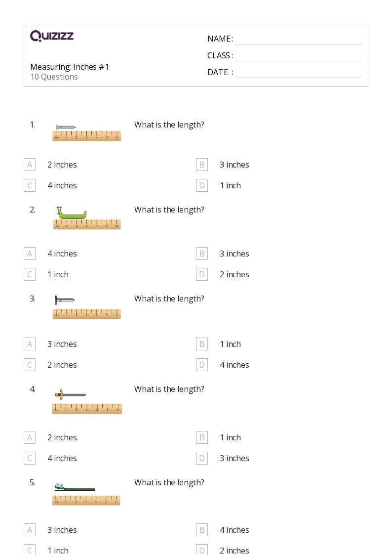Viewport: 392px width, 555px height.
Task: Click the green snail ruler image
Action: click(87, 217)
